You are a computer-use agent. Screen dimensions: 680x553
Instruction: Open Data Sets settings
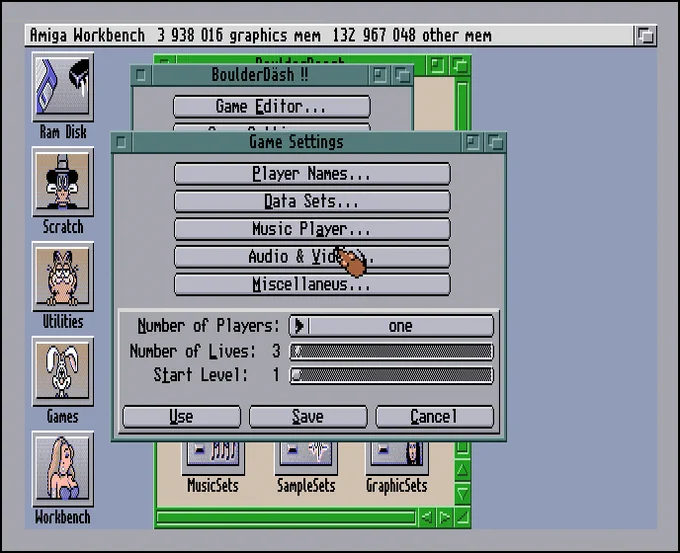click(x=312, y=202)
